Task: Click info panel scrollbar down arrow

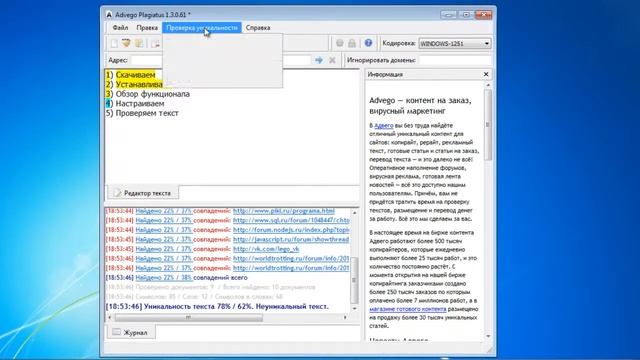Action: (488, 336)
